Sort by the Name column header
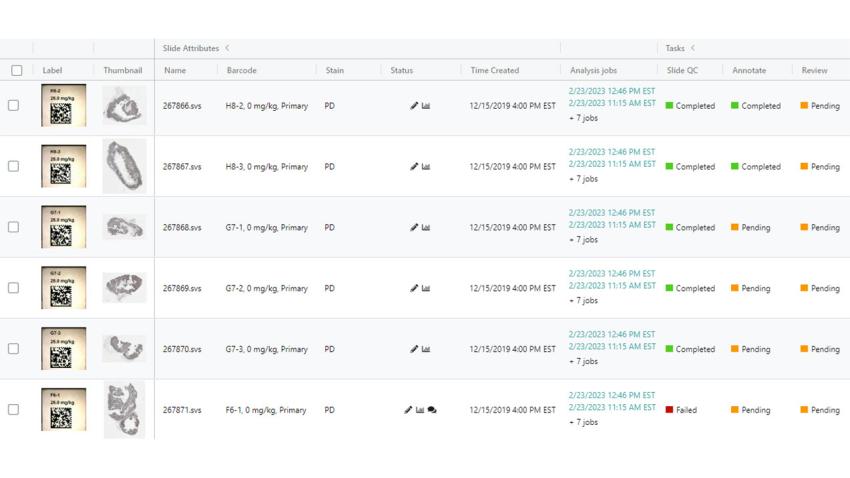The height and width of the screenshot is (478, 850). click(175, 70)
